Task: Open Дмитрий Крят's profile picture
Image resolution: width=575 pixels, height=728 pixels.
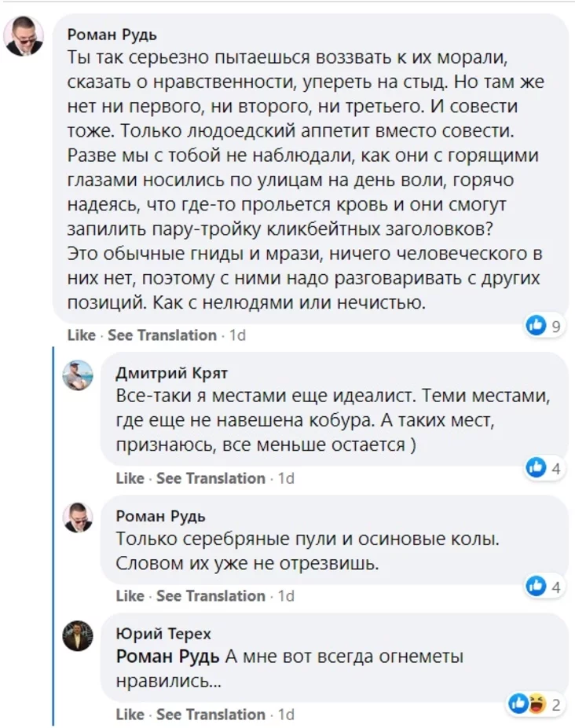Action: click(78, 375)
